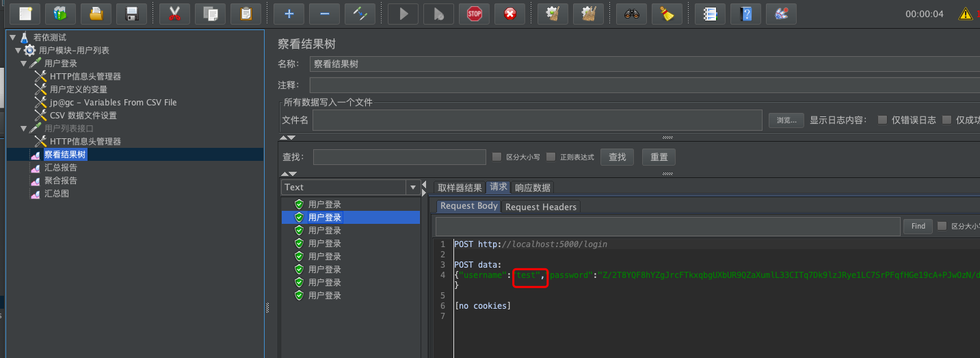Viewport: 980px width, 358px height.
Task: Select 汇总图 listener in tree
Action: pos(57,193)
